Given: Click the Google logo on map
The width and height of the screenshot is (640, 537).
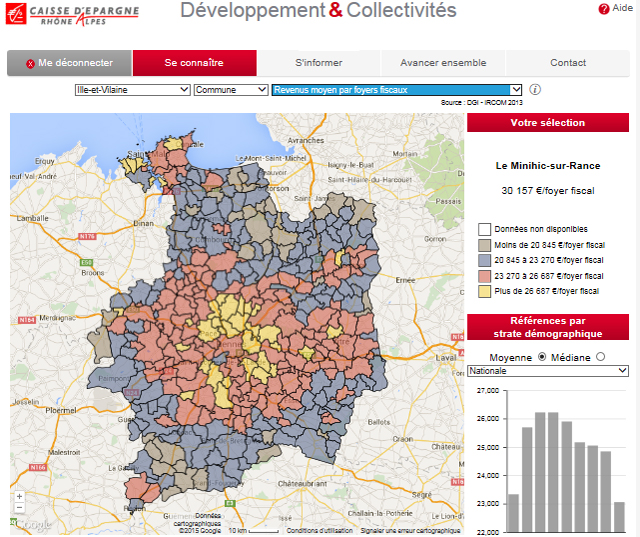Looking at the screenshot, I should (33, 524).
